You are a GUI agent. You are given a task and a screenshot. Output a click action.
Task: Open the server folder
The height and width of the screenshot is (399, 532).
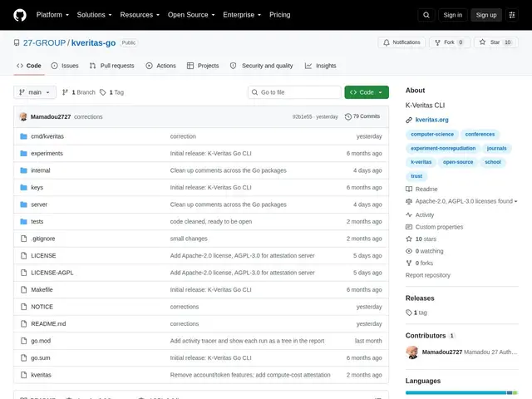(39, 204)
